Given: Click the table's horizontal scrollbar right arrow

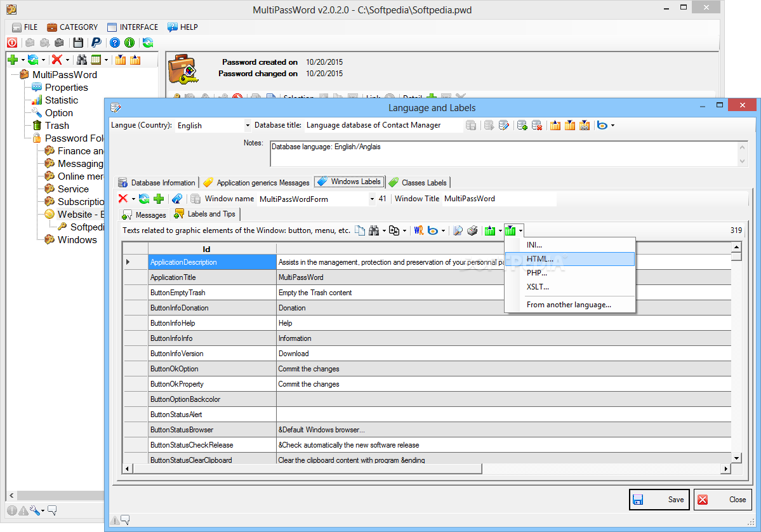Looking at the screenshot, I should pyautogui.click(x=726, y=469).
